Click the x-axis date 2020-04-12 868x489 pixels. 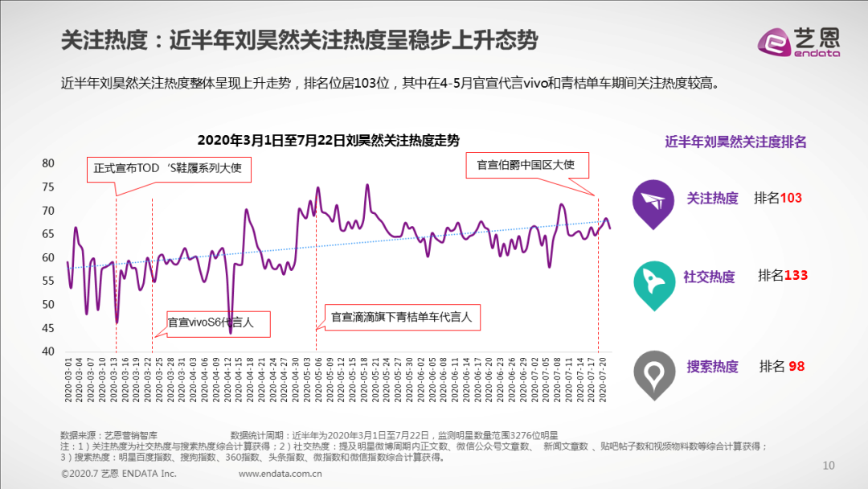pyautogui.click(x=227, y=380)
